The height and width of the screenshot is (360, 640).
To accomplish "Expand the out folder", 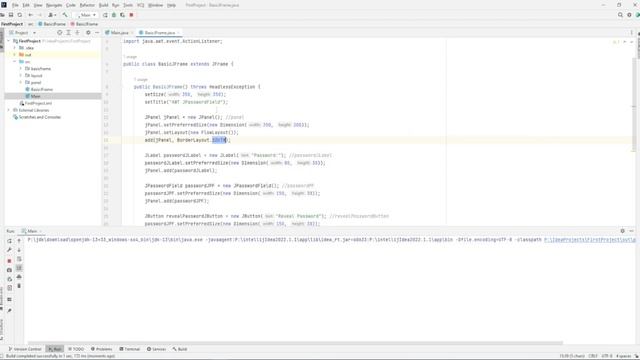I will click(15, 55).
